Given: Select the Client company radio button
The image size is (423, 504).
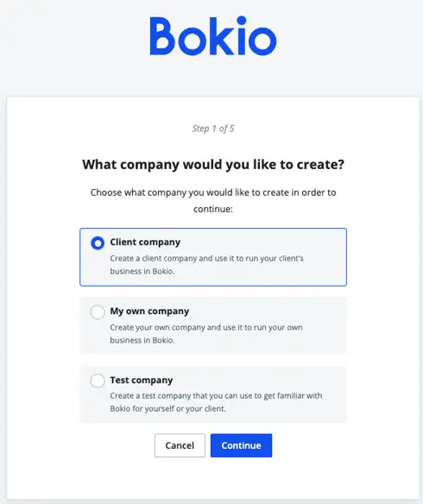Looking at the screenshot, I should pos(98,243).
